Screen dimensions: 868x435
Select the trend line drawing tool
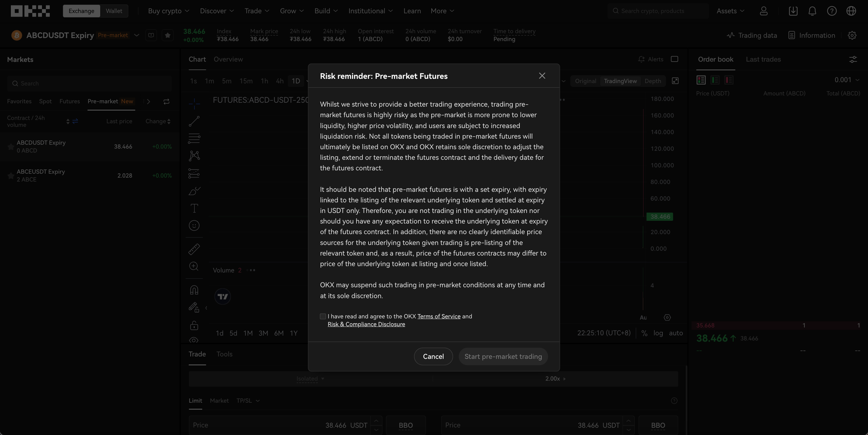coord(194,121)
